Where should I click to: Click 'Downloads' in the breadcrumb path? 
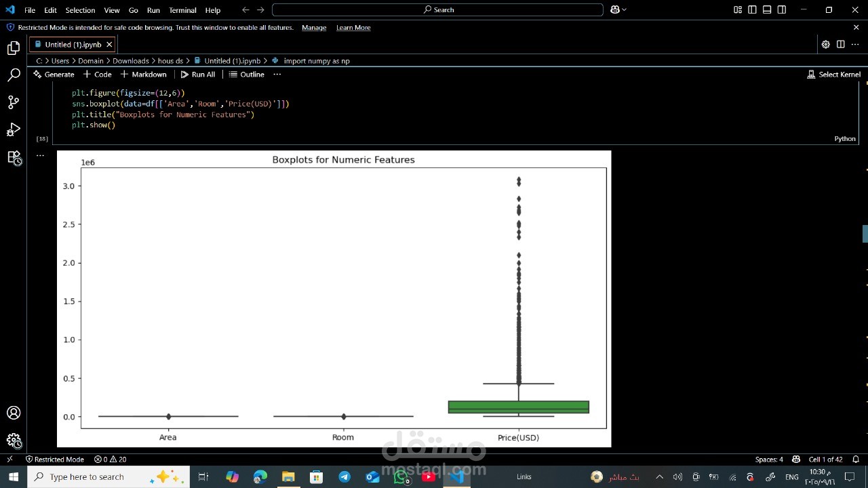click(x=130, y=61)
